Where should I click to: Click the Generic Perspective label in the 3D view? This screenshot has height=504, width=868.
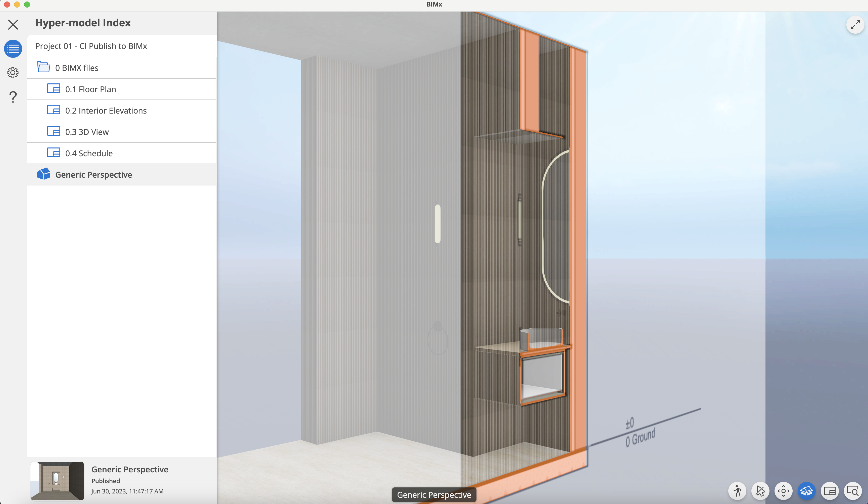434,495
